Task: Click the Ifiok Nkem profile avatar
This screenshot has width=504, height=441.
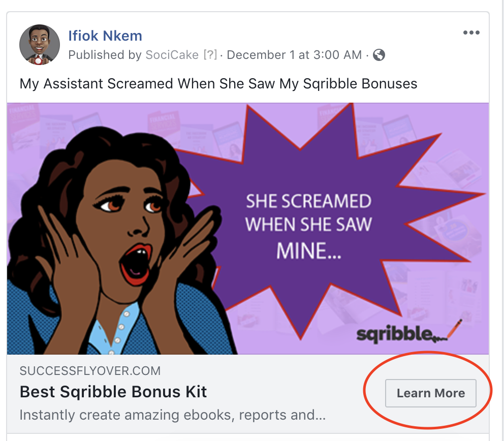Action: [40, 45]
